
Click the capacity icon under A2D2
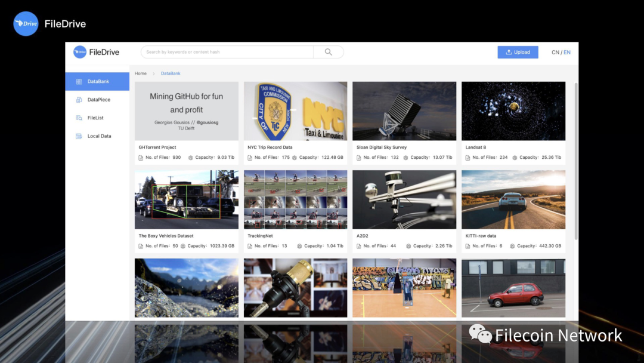point(408,246)
